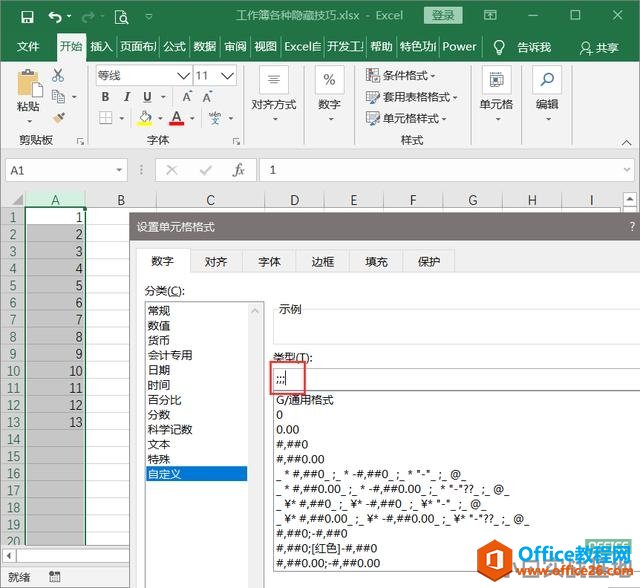Image resolution: width=640 pixels, height=588 pixels.
Task: Expand the formula bar
Action: pyautogui.click(x=627, y=170)
